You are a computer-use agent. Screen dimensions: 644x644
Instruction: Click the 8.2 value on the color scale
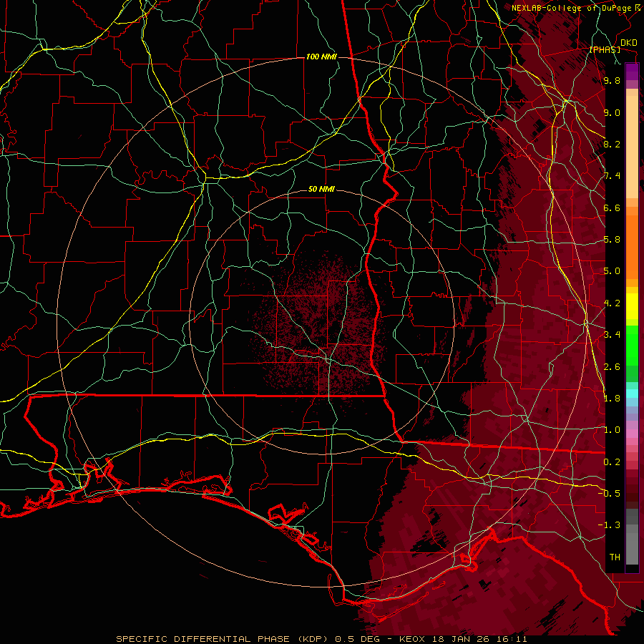coord(612,144)
